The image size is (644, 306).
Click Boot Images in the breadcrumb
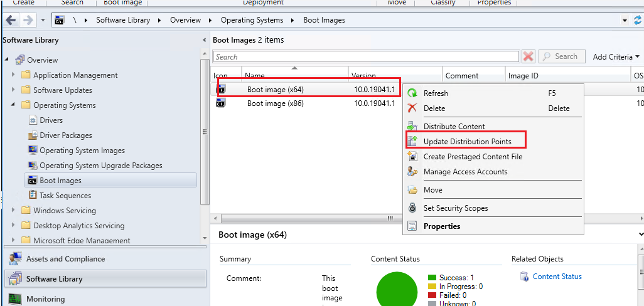324,19
